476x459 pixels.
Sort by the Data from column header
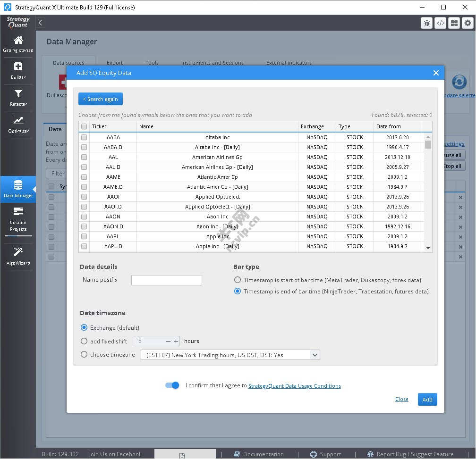(397, 126)
